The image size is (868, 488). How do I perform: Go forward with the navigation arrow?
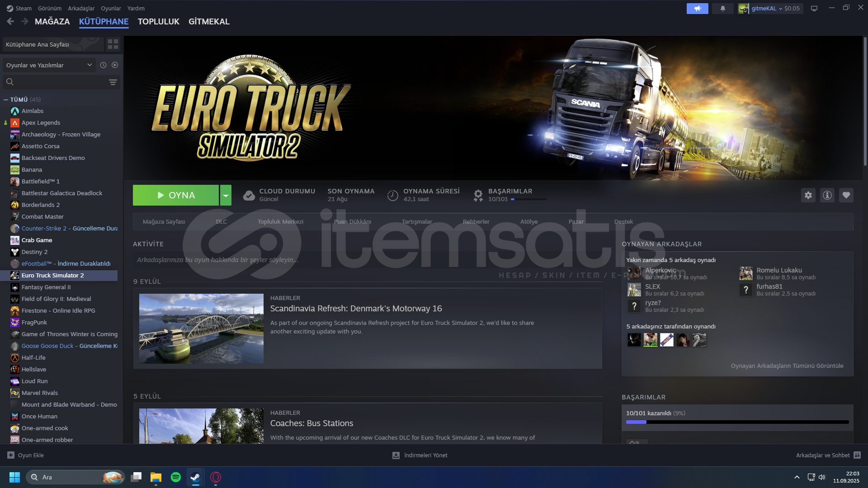coord(25,21)
